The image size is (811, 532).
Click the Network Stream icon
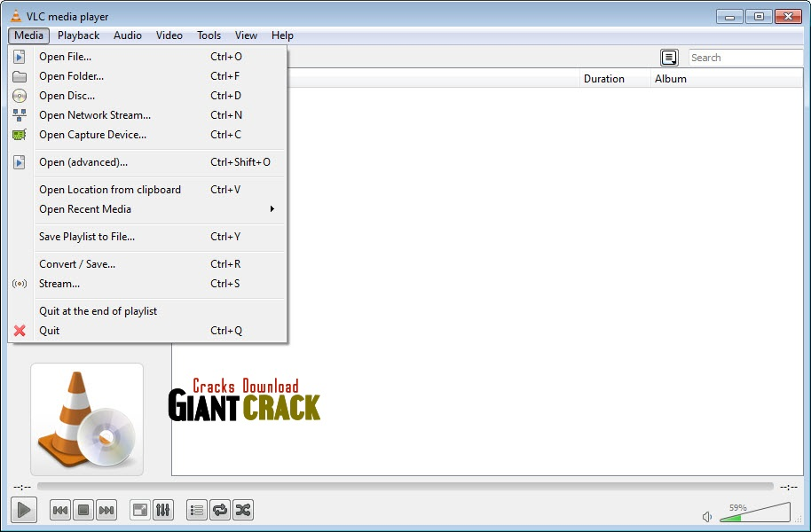click(20, 114)
